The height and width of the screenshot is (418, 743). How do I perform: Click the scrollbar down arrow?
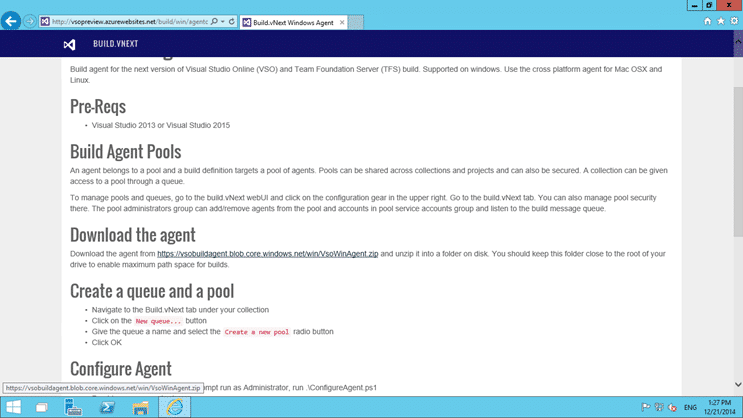pyautogui.click(x=738, y=384)
